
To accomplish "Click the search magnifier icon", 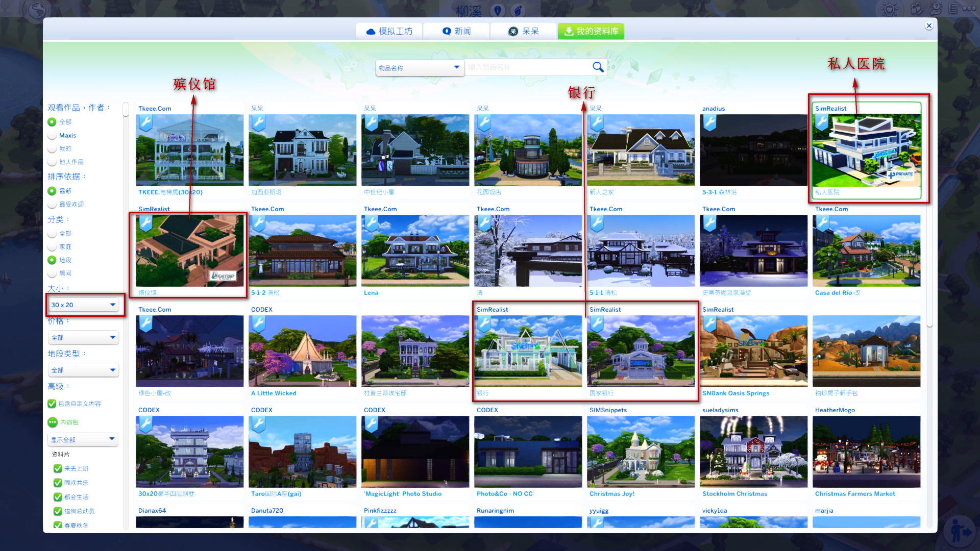I will click(x=598, y=67).
